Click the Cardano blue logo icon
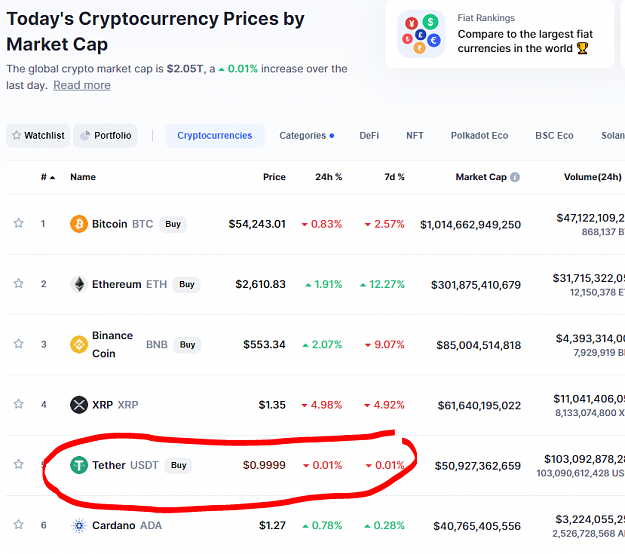The height and width of the screenshot is (554, 625). 79,526
